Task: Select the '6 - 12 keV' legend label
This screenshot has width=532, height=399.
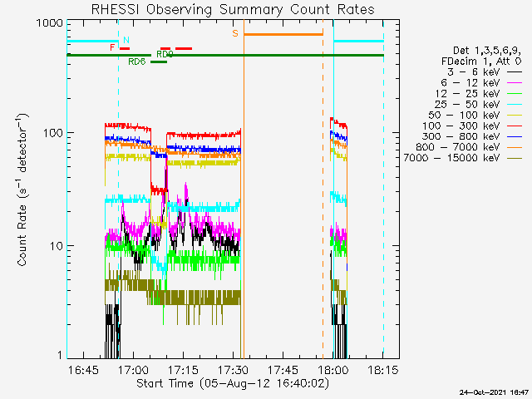Action: click(x=470, y=83)
